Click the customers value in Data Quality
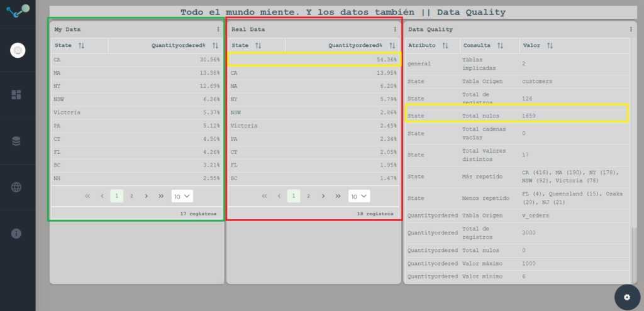 (x=537, y=81)
